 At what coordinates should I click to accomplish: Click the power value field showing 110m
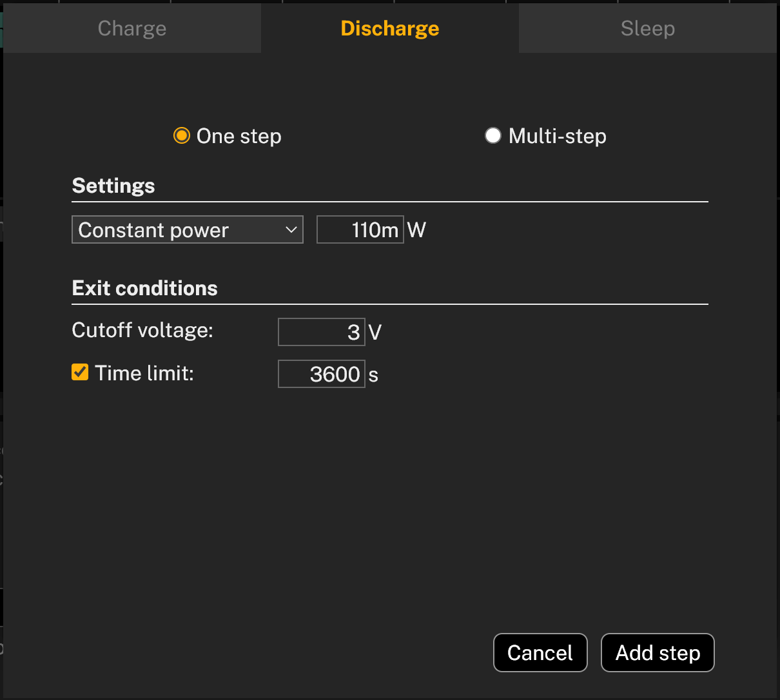tap(360, 229)
